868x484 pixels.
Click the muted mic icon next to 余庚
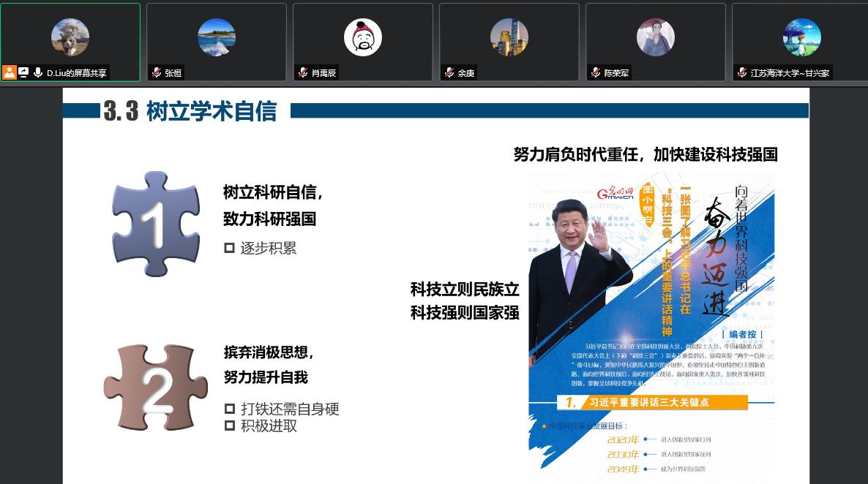pos(449,72)
